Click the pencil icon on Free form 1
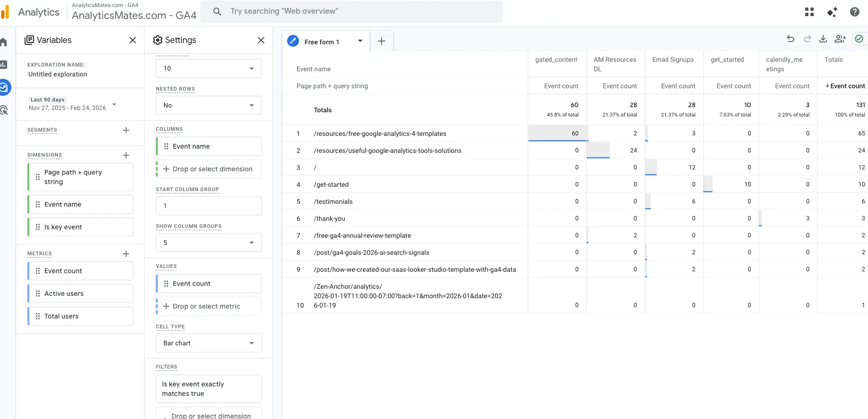The image size is (868, 419). (x=293, y=41)
